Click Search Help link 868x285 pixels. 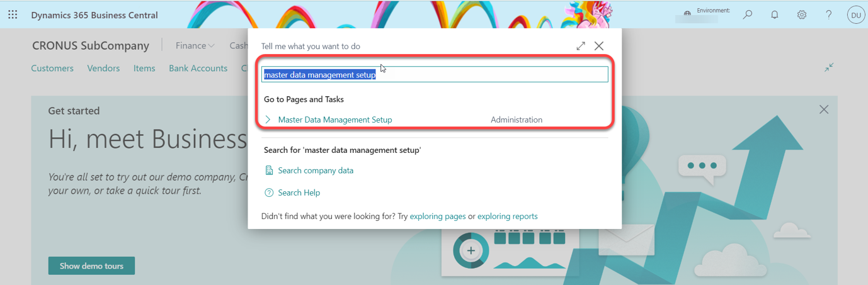coord(299,193)
